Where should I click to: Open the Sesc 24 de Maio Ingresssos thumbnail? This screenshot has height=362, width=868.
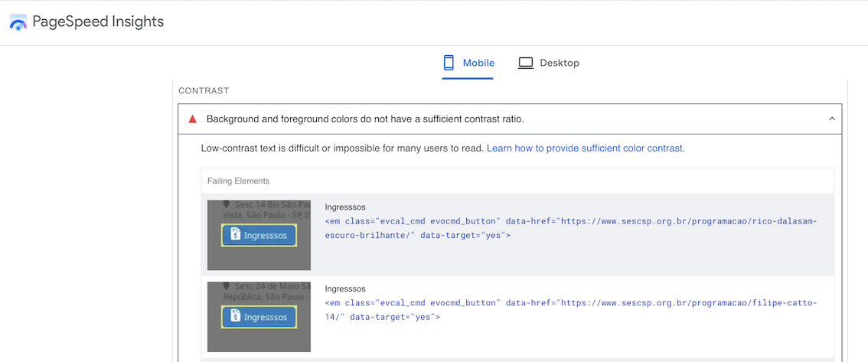[x=259, y=317]
